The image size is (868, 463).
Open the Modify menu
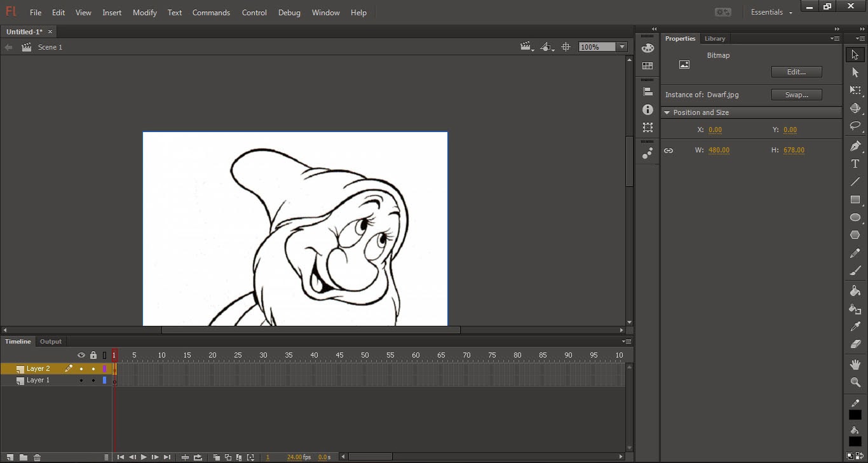(145, 12)
